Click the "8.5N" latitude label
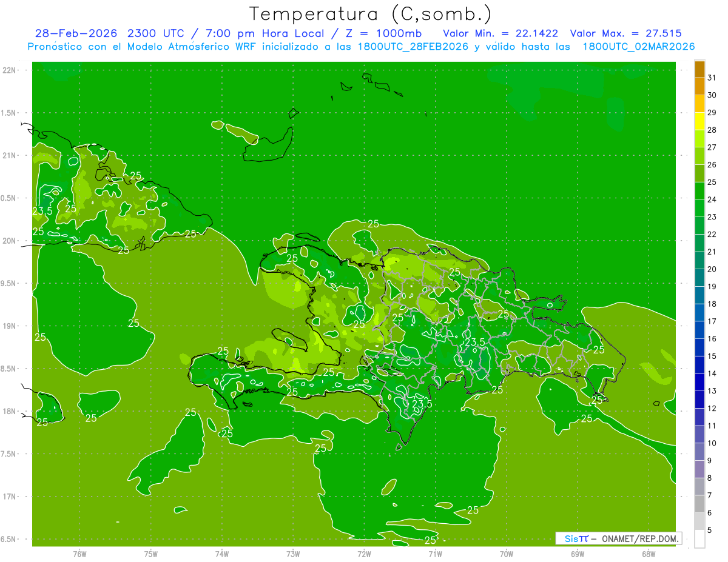The image size is (728, 562). pyautogui.click(x=8, y=369)
